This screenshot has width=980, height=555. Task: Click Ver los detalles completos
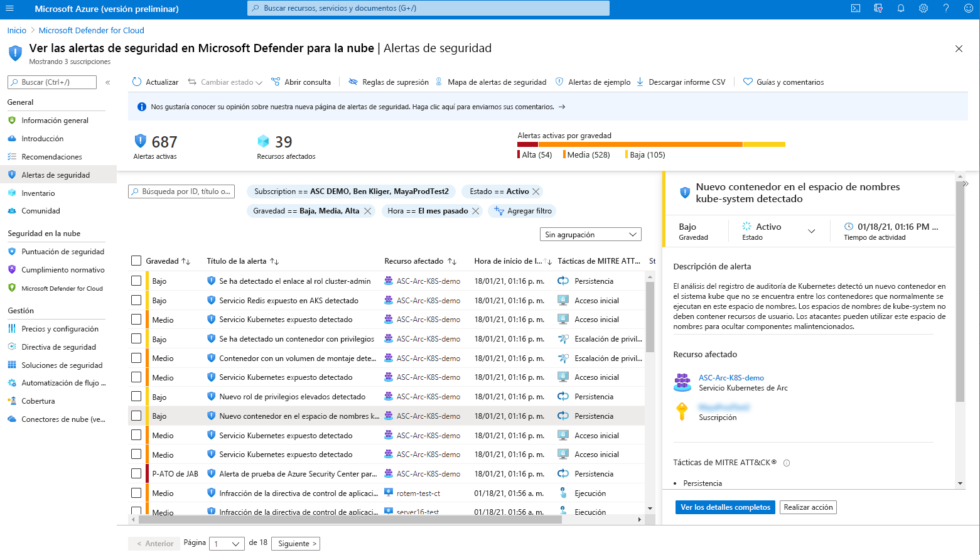(725, 507)
